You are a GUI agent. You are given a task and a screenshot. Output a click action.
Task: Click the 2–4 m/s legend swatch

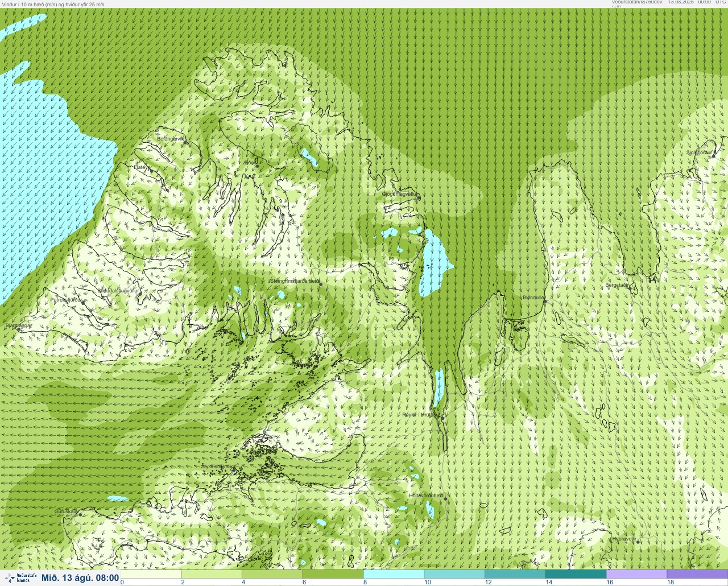212,574
